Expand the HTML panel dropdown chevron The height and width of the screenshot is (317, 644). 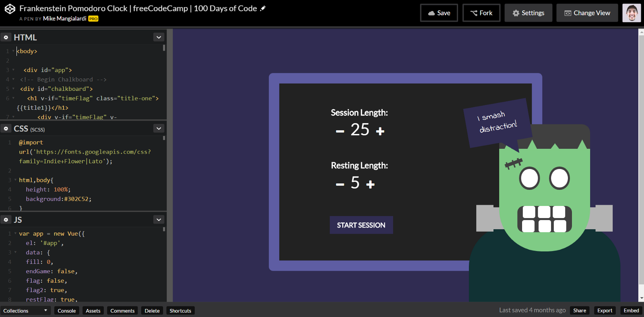pos(159,37)
